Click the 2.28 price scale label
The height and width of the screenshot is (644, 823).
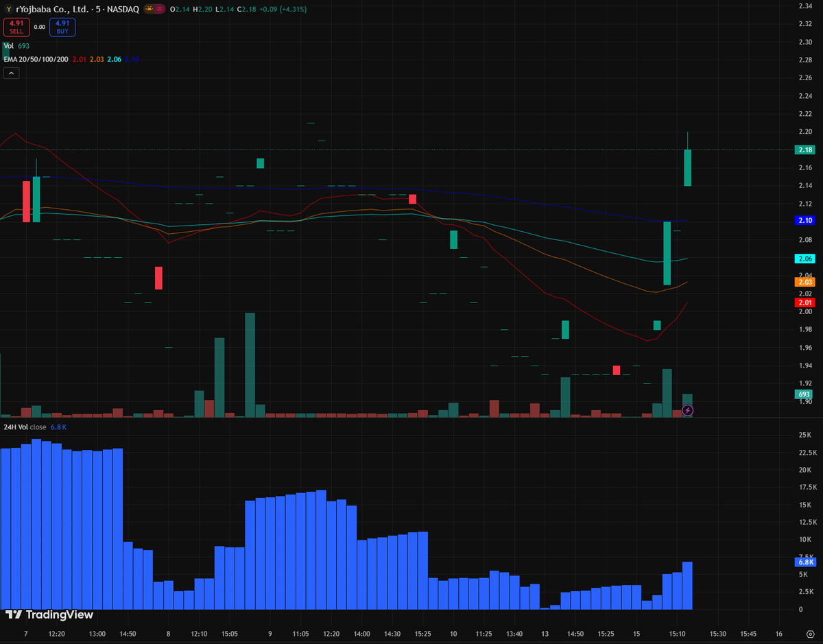806,60
